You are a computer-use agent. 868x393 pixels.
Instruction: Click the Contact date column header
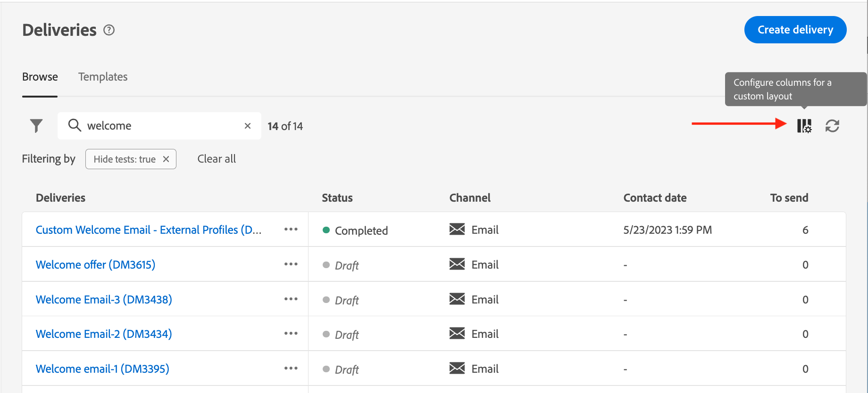tap(655, 198)
